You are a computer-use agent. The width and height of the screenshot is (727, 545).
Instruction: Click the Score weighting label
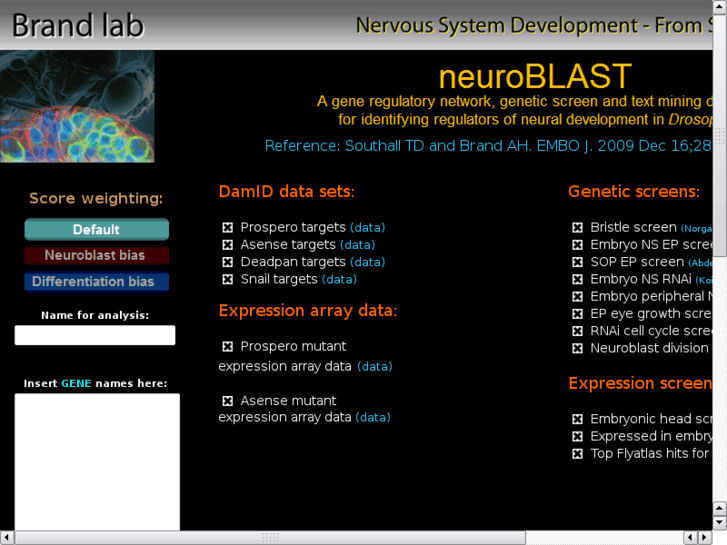(96, 199)
